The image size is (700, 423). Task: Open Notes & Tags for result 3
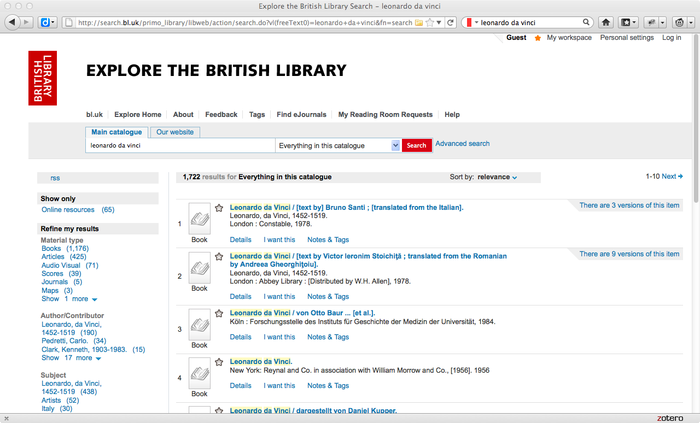pos(328,337)
